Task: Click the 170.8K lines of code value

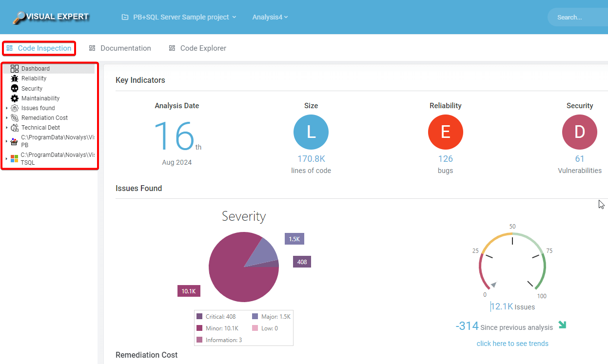Action: pyautogui.click(x=311, y=159)
